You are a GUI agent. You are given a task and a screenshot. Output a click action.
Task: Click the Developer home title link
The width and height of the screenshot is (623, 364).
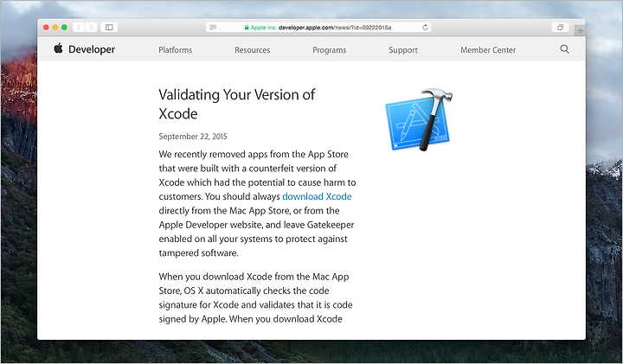(92, 49)
